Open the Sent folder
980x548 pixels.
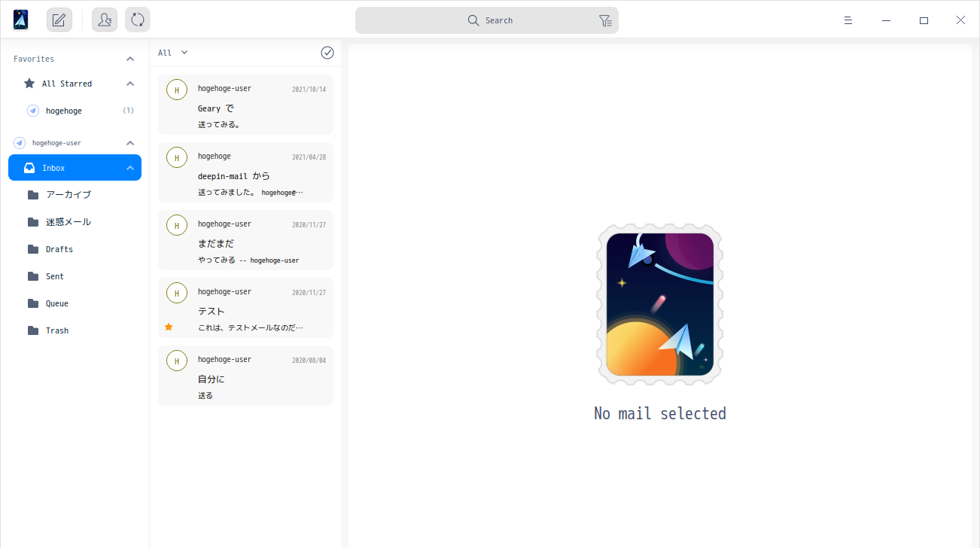[75, 276]
